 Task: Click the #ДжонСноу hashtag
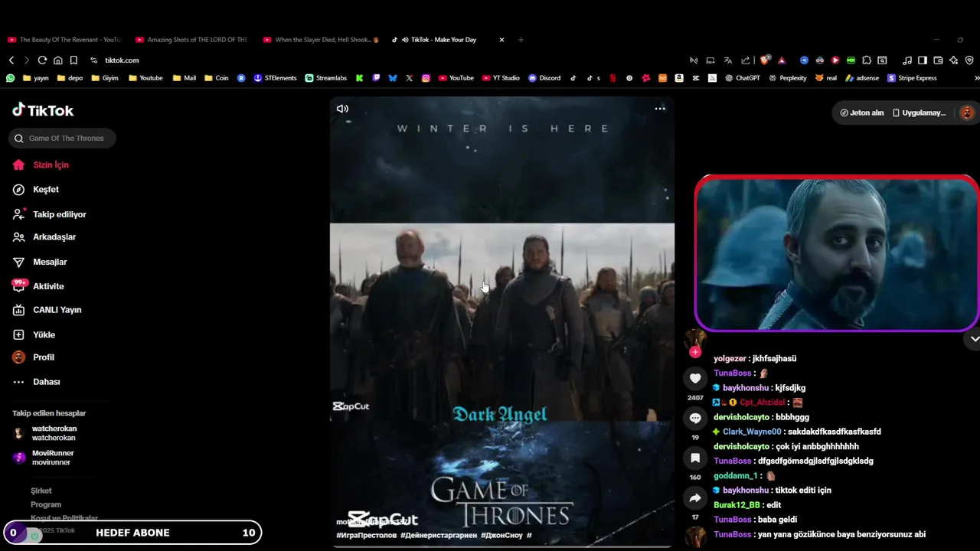pyautogui.click(x=501, y=535)
